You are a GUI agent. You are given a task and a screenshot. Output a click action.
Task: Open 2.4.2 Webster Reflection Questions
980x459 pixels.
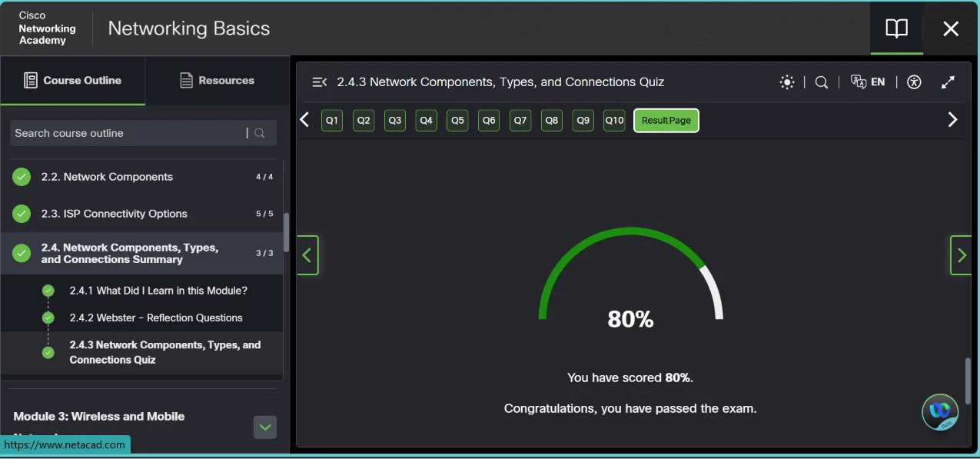[x=156, y=318]
